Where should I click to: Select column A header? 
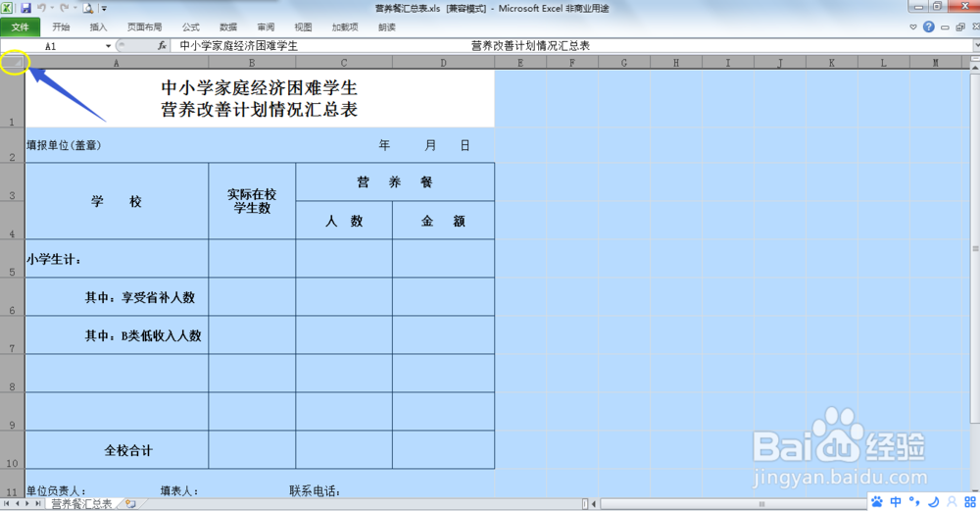(117, 63)
